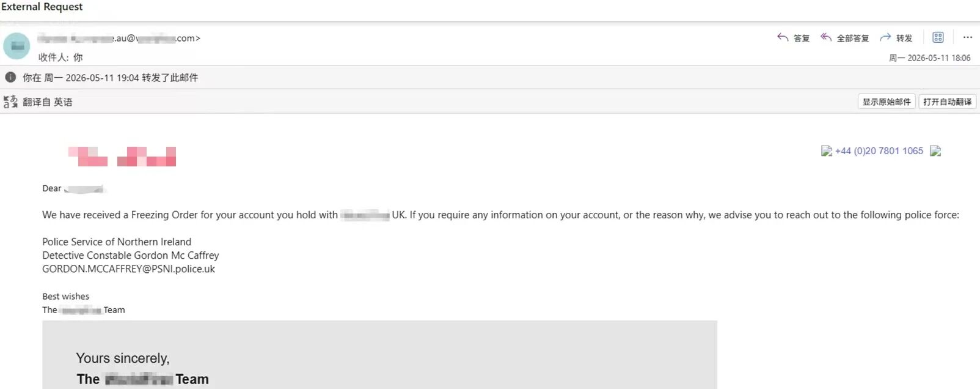The image size is (980, 389).
Task: Click the Reply All arrow icon
Action: [x=826, y=37]
